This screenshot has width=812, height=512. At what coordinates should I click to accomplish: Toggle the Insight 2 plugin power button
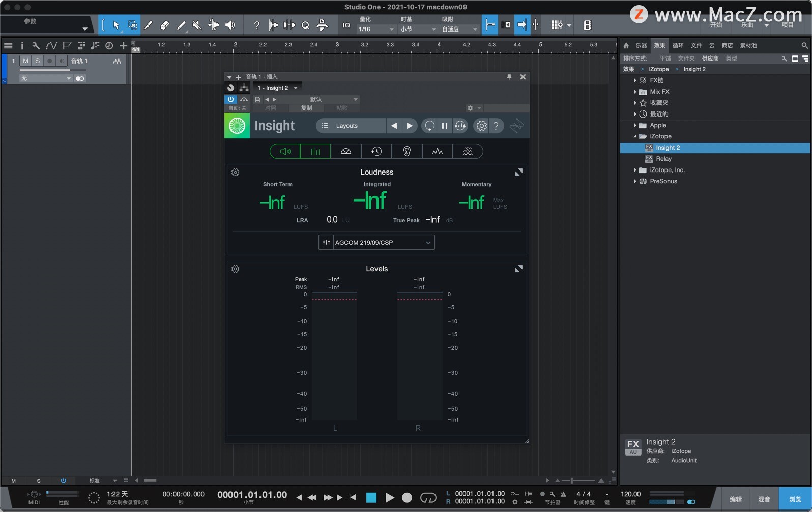(230, 99)
